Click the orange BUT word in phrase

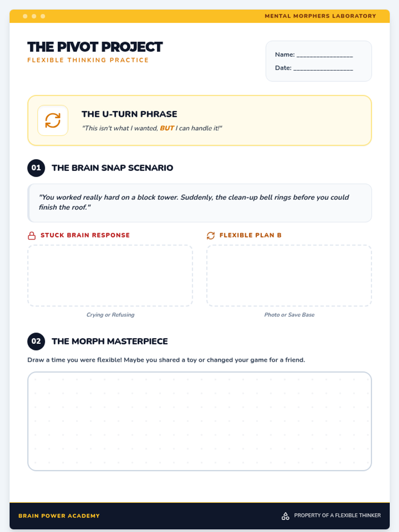click(x=167, y=128)
